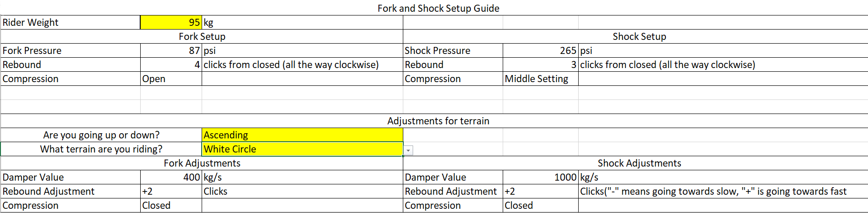Select the fork Compression cell reading Open
Image resolution: width=868 pixels, height=213 pixels.
pos(171,79)
